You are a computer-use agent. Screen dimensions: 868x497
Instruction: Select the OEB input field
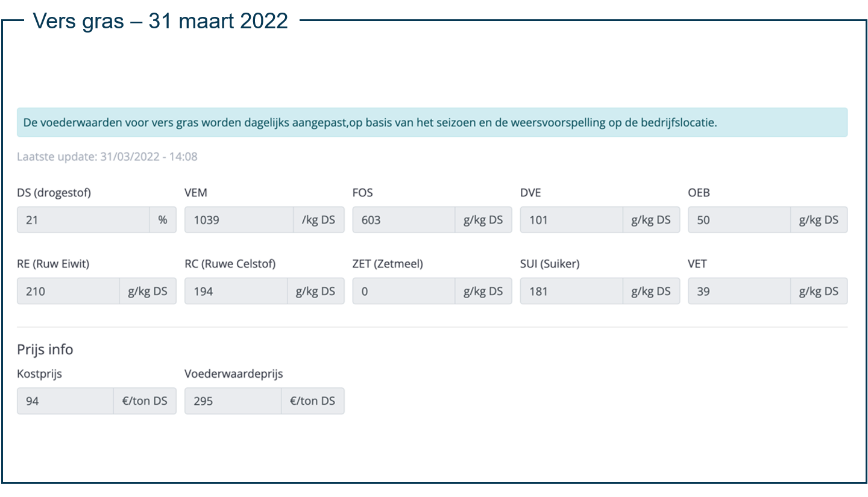[x=739, y=220]
